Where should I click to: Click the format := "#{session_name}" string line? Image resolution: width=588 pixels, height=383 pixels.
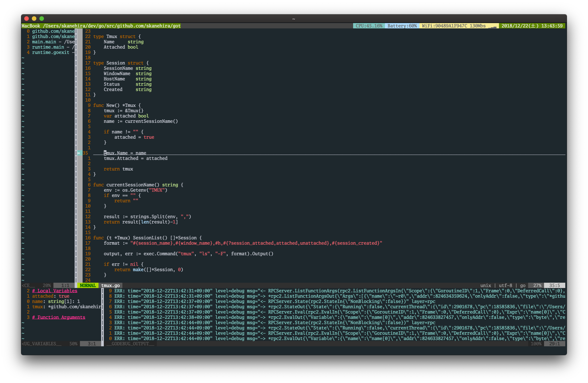click(x=243, y=243)
